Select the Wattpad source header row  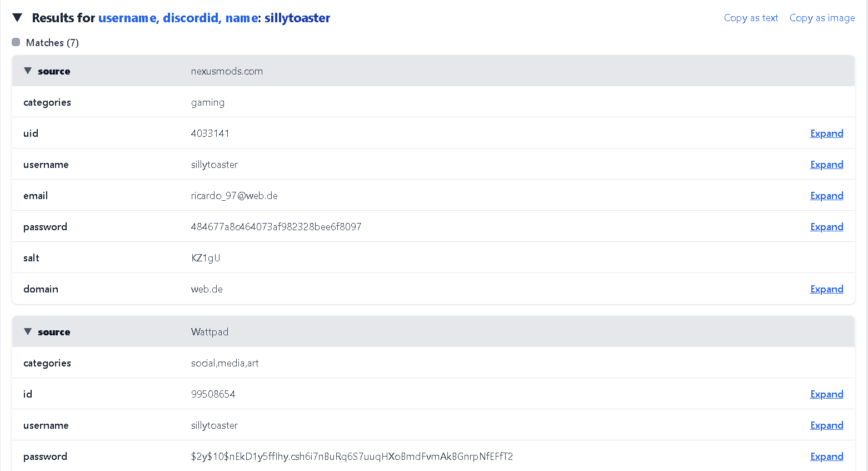tap(433, 332)
